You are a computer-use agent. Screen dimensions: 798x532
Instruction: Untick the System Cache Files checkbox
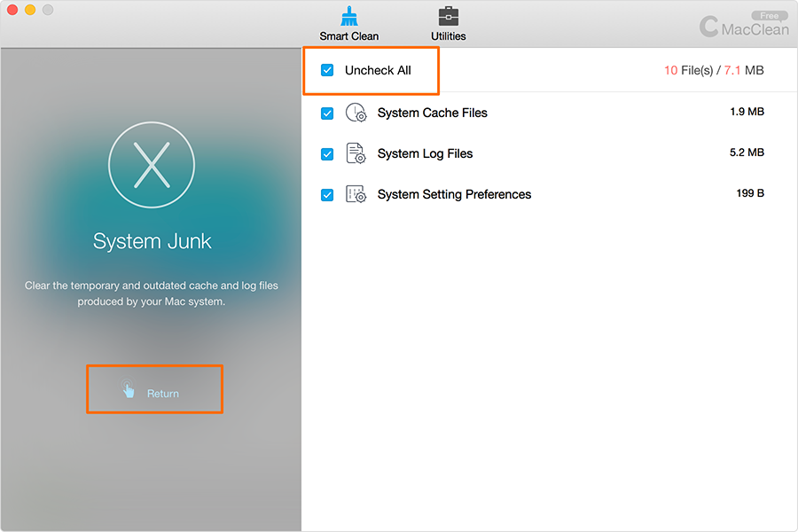click(x=327, y=113)
